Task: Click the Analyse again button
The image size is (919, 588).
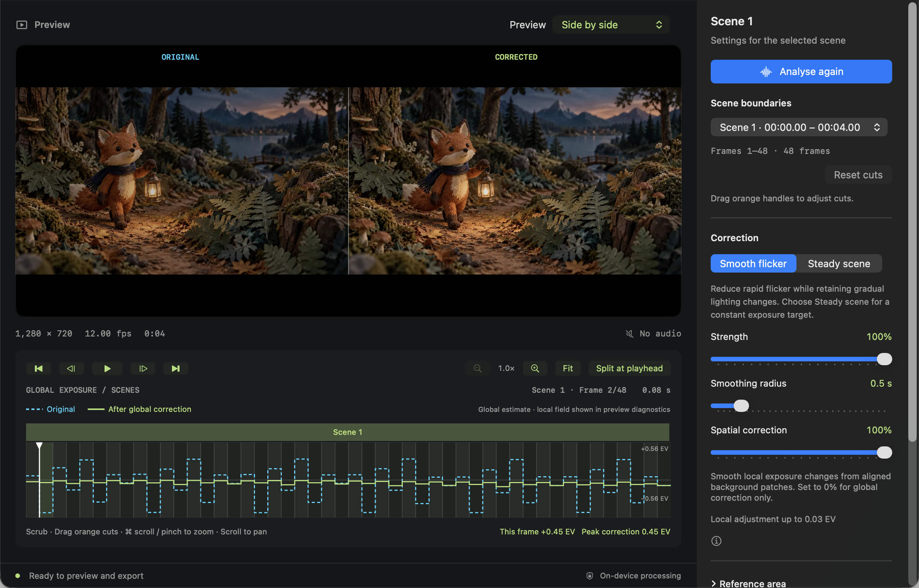Action: click(801, 72)
